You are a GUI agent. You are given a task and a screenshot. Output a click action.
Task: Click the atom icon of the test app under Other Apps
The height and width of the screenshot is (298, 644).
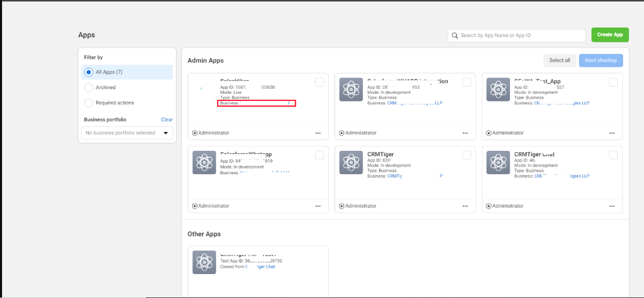[204, 262]
